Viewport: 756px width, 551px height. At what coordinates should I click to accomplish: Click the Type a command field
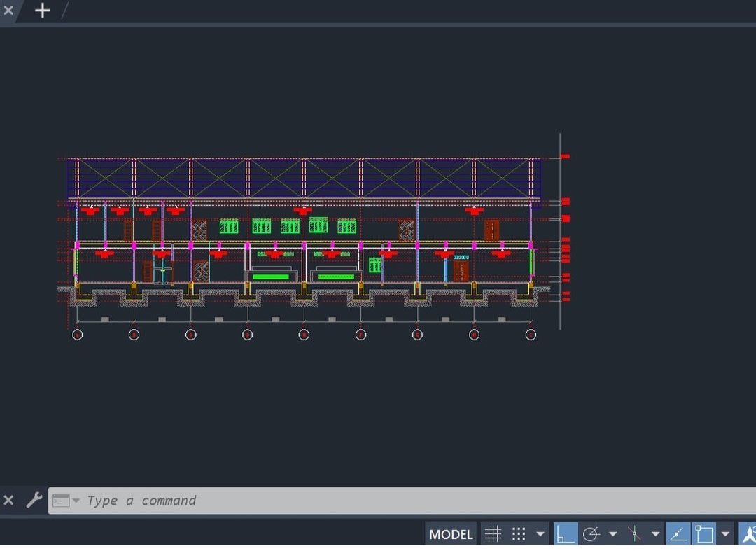[402, 501]
